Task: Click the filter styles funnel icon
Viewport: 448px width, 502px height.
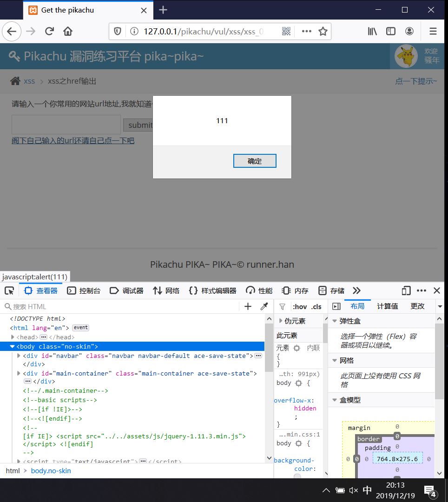Action: click(x=282, y=307)
